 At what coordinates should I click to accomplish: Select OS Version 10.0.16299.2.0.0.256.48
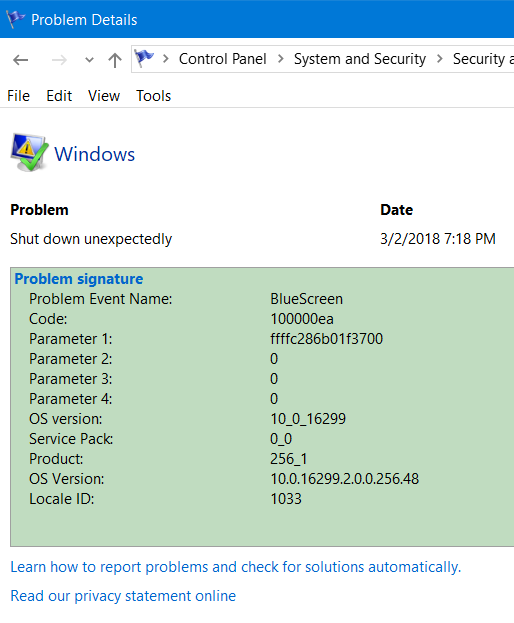344,479
